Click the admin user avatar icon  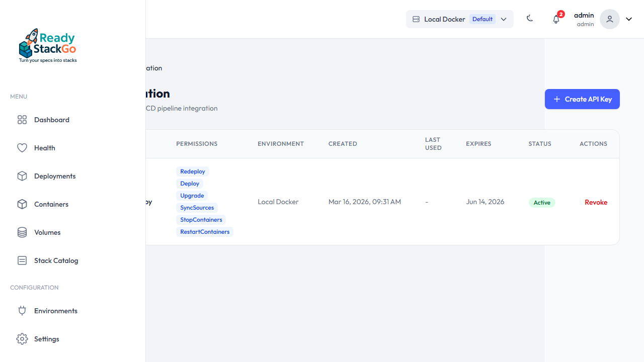click(x=609, y=19)
